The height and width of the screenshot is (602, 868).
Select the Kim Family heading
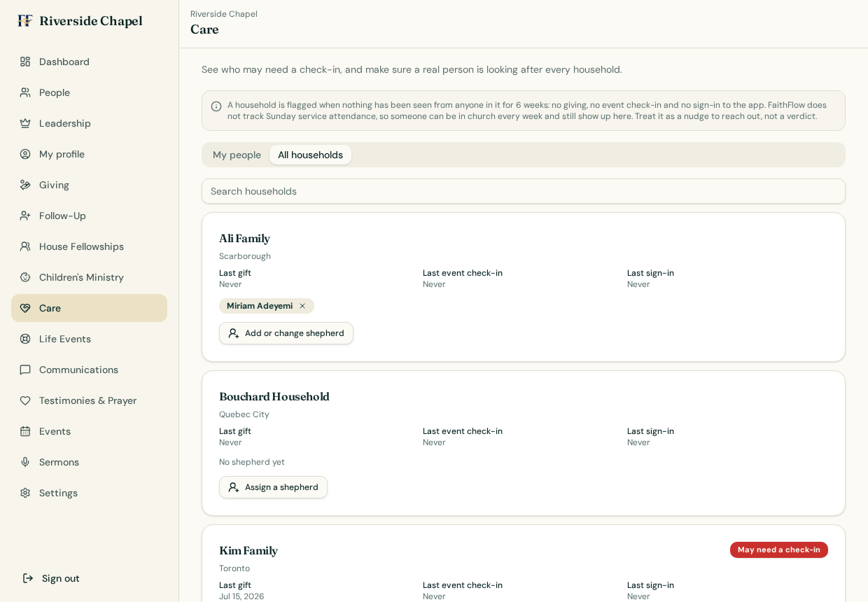248,550
